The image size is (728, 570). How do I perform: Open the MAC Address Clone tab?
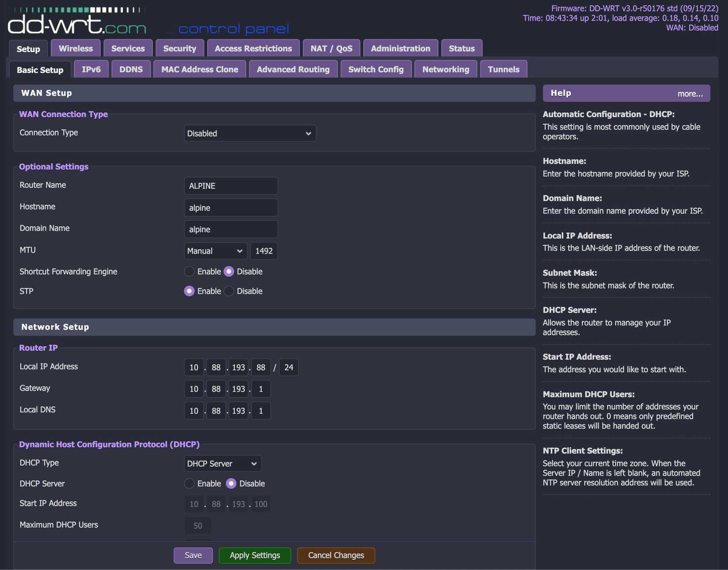[x=199, y=69]
